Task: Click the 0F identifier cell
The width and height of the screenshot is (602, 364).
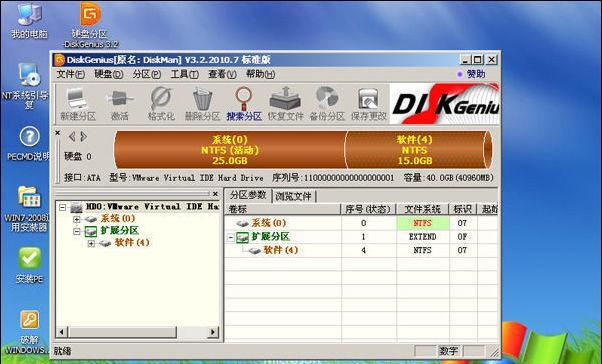Action: pyautogui.click(x=463, y=237)
